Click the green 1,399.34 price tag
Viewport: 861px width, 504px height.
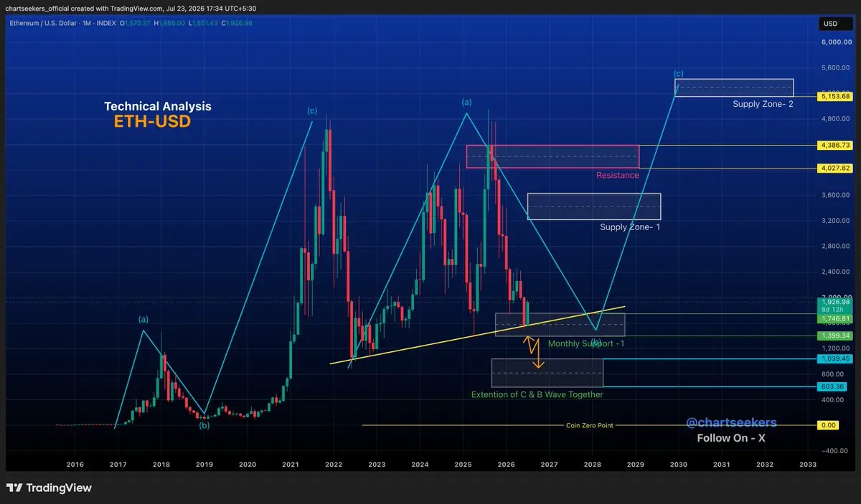tap(836, 336)
